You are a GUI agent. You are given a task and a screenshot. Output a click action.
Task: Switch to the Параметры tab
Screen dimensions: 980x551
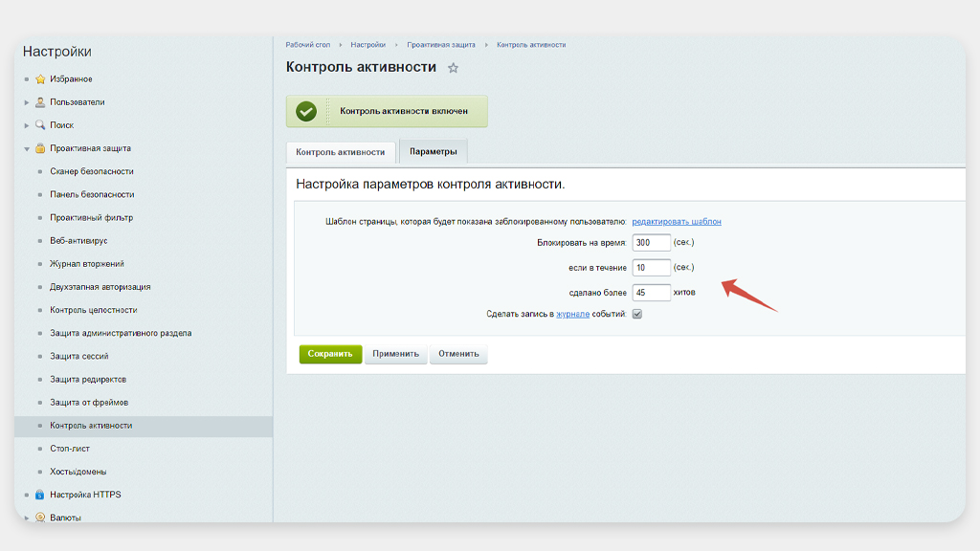click(x=433, y=152)
